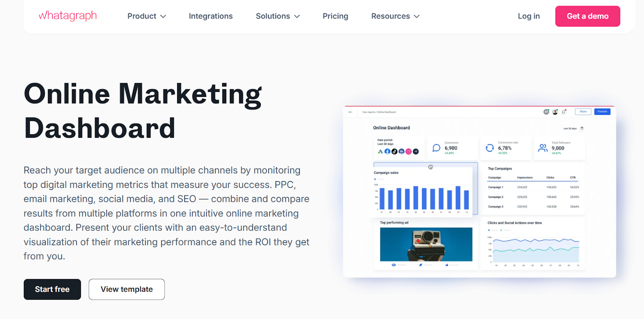Click the Clicks column header
Image resolution: width=644 pixels, height=319 pixels.
(550, 177)
